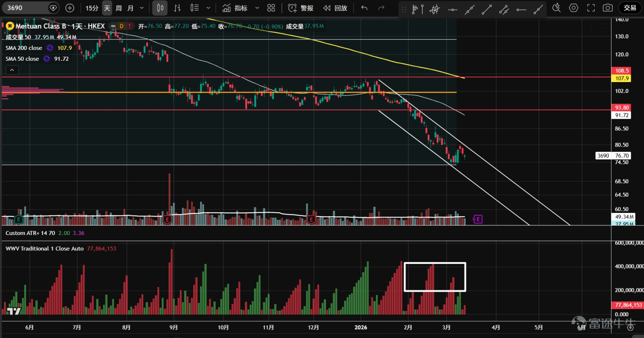Viewport: 644px width, 338px height.
Task: Take a chart snapshot with camera icon
Action: click(608, 8)
